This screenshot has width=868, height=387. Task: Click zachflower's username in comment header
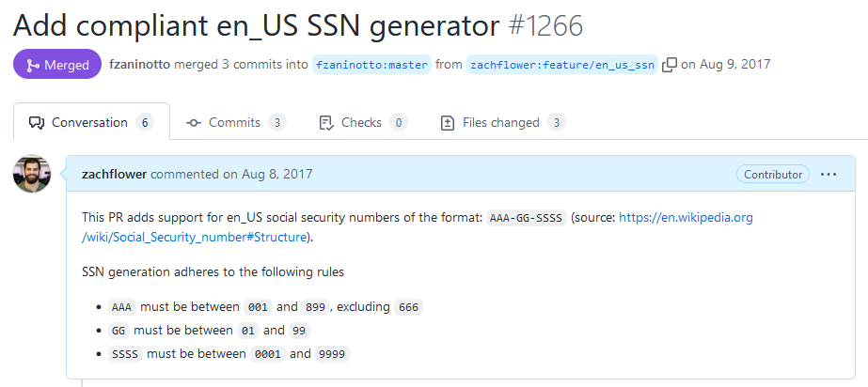tap(115, 174)
